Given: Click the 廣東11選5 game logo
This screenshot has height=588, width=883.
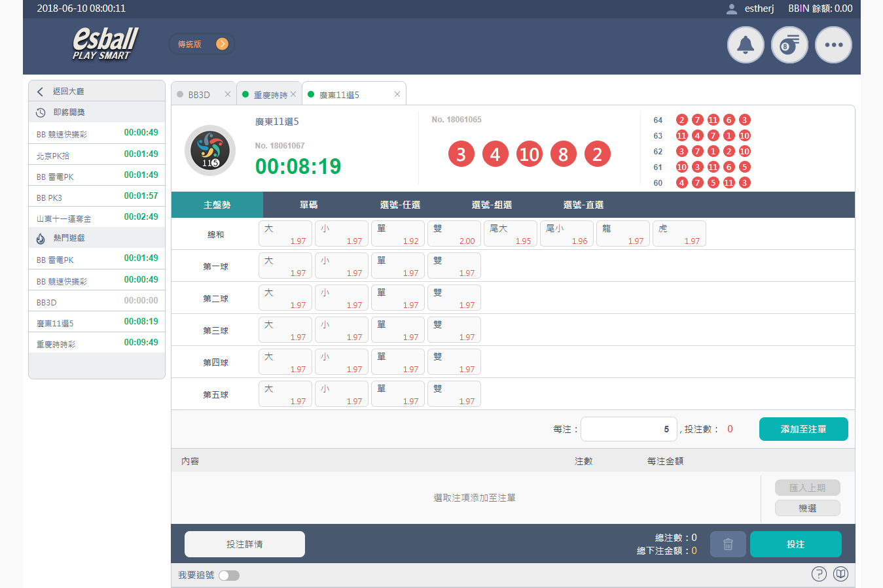Looking at the screenshot, I should [210, 150].
